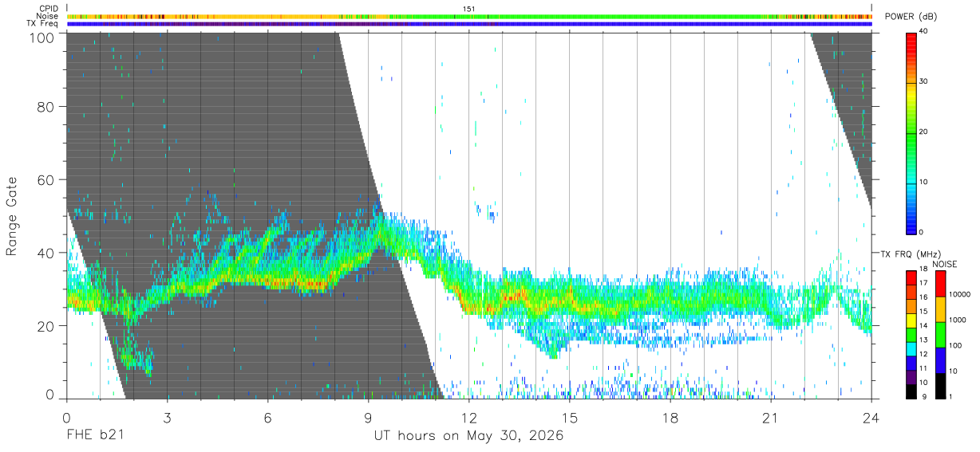The image size is (980, 452).
Task: Click the blue TX Freq strip above the plot
Action: (x=469, y=24)
